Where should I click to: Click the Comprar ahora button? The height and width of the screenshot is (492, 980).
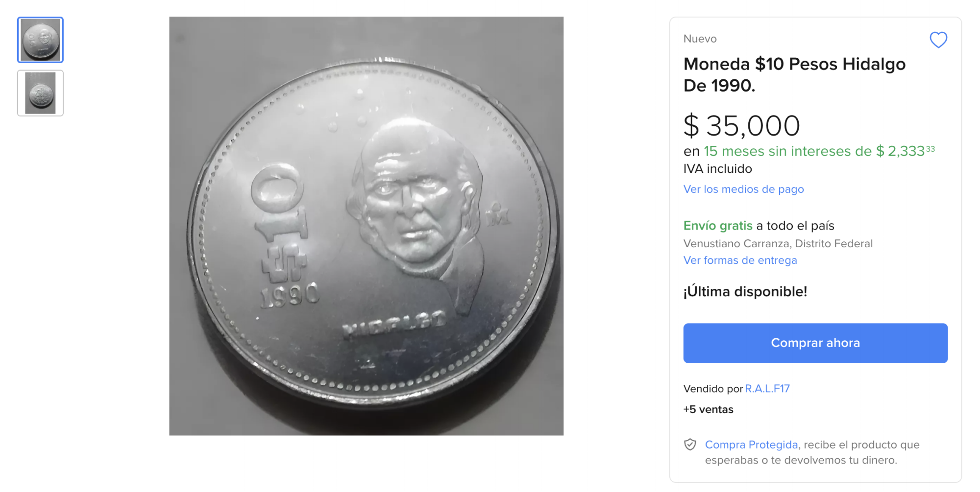815,343
